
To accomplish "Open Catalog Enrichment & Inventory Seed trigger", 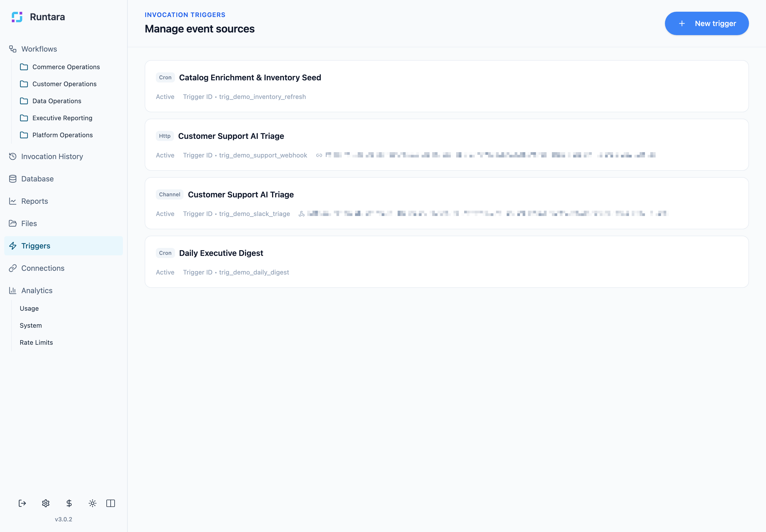I will click(447, 86).
